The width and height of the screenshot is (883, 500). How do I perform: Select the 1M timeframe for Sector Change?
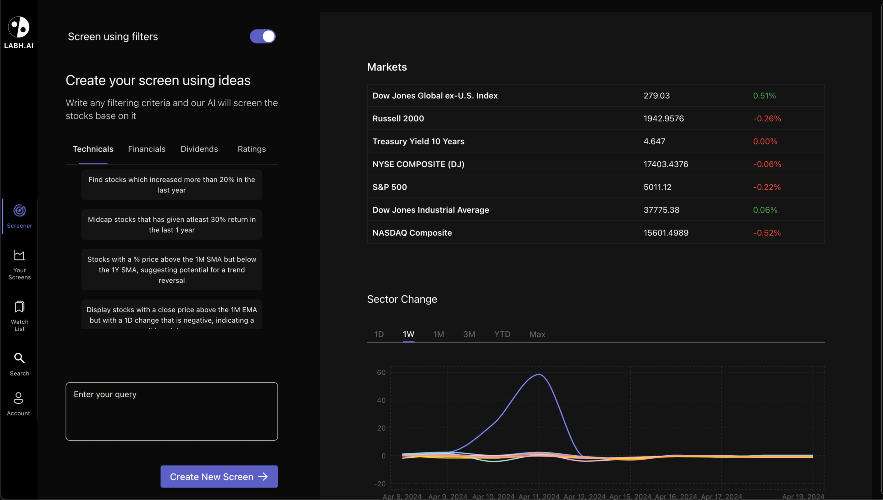pos(438,334)
